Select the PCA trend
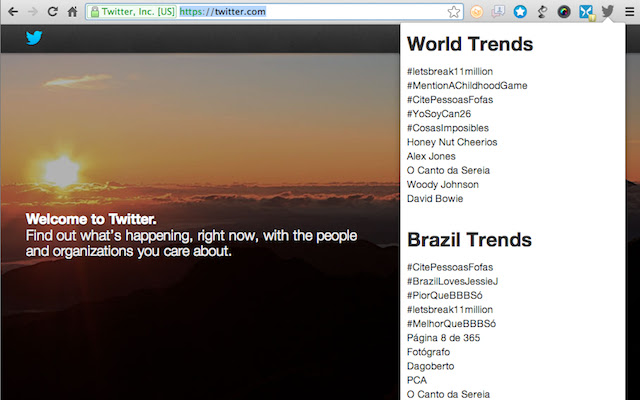640x400 pixels. click(417, 380)
